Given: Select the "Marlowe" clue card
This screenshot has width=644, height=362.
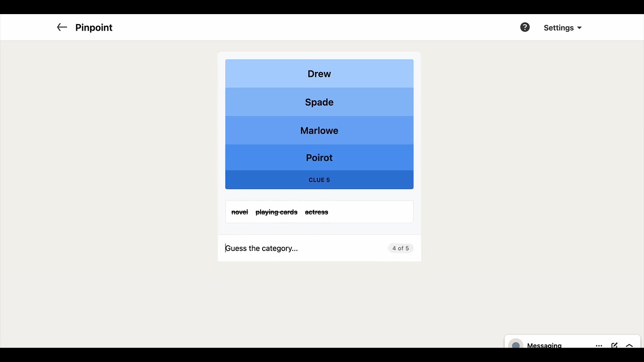Looking at the screenshot, I should pos(319,131).
